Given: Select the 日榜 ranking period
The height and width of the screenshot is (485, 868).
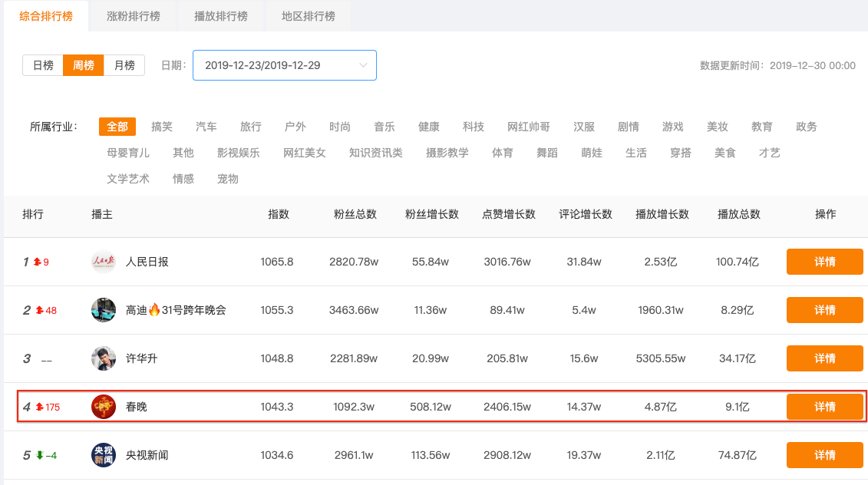Looking at the screenshot, I should click(x=43, y=65).
